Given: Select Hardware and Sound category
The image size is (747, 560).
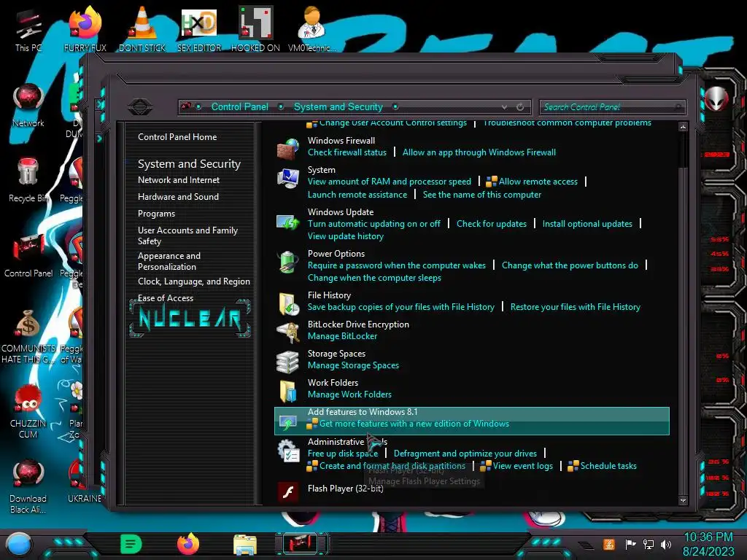Looking at the screenshot, I should pos(178,197).
